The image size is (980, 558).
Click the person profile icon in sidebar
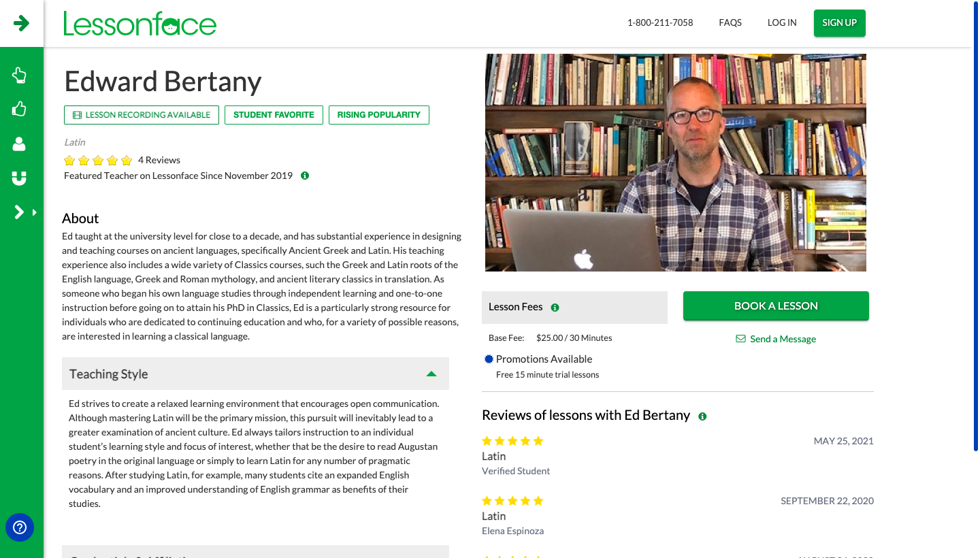point(20,144)
